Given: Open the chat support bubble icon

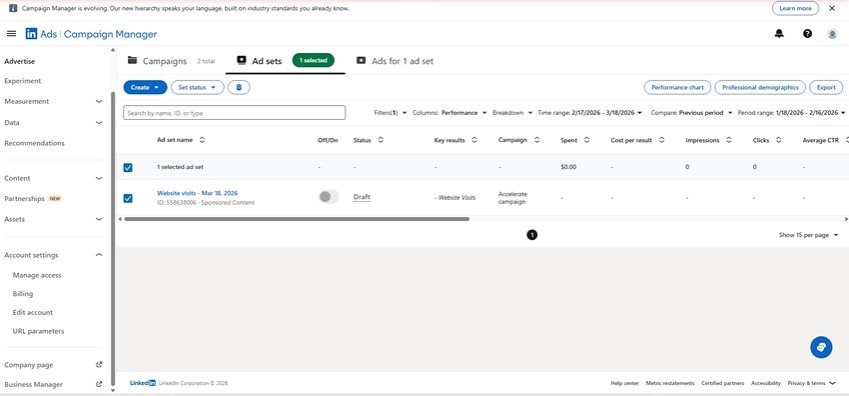Looking at the screenshot, I should click(821, 347).
